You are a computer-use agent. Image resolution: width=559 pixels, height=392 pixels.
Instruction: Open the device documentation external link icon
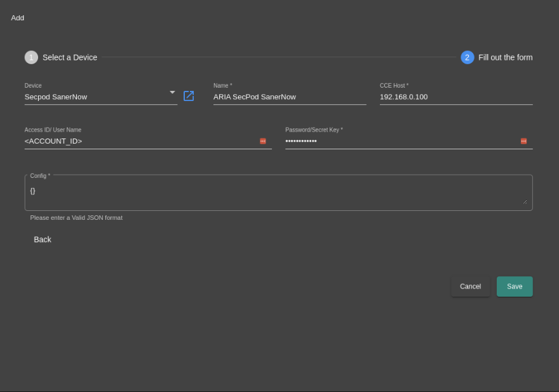(x=189, y=96)
